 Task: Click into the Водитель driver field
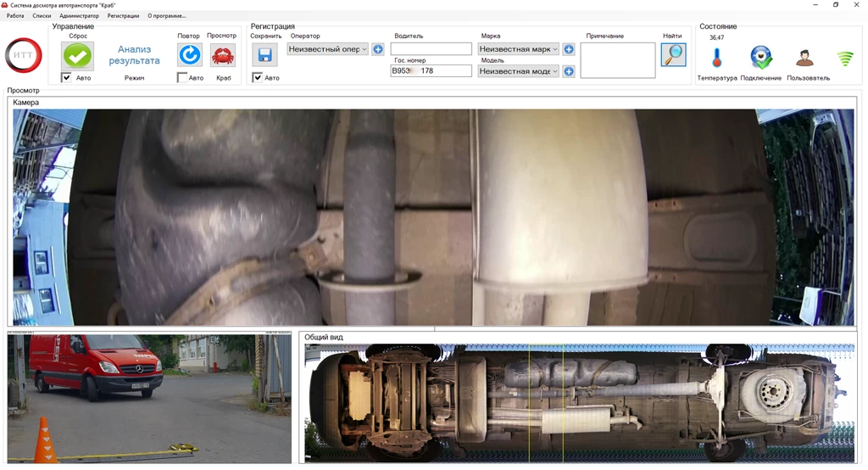(431, 49)
